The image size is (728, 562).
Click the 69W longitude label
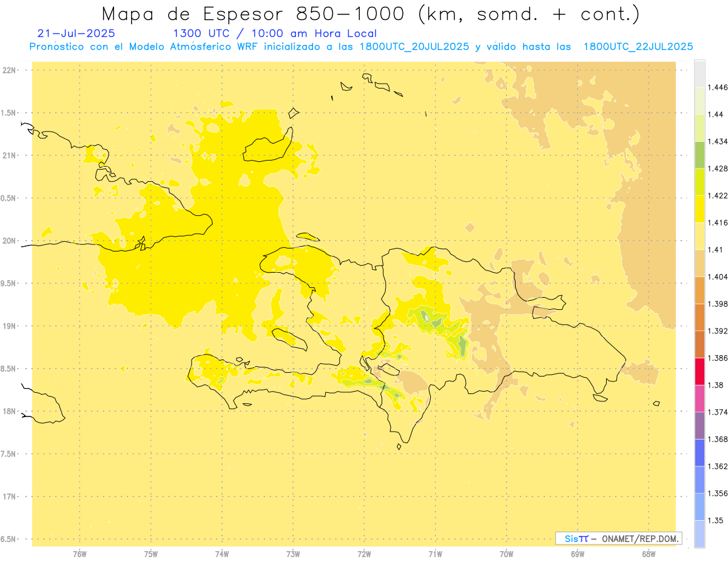coord(578,554)
